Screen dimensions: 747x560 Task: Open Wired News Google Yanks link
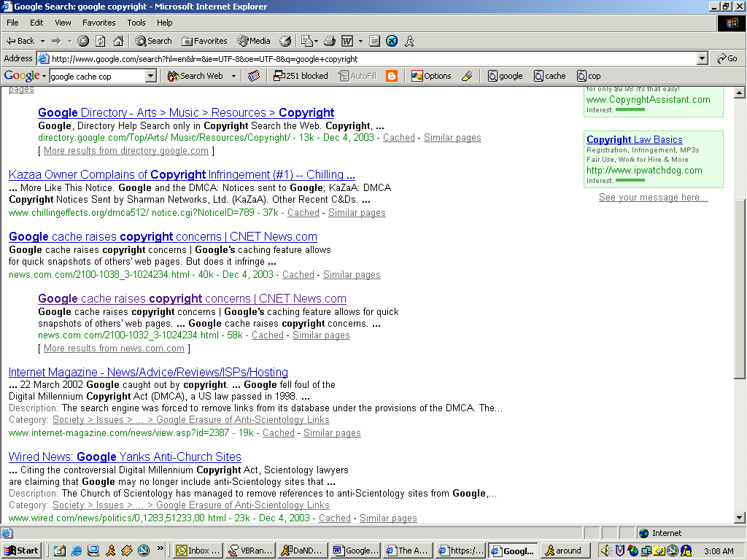[125, 456]
